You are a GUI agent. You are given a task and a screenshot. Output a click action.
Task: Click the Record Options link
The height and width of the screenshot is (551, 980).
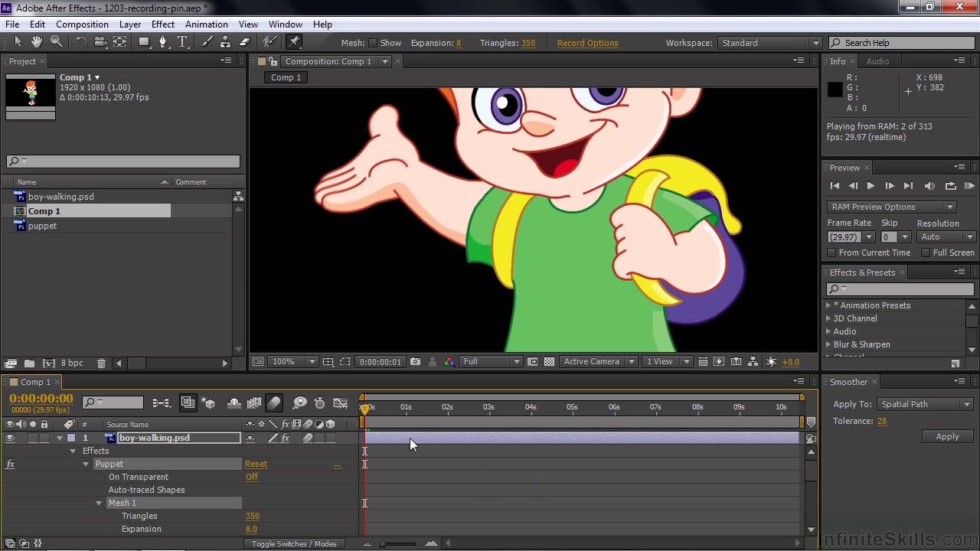coord(587,44)
